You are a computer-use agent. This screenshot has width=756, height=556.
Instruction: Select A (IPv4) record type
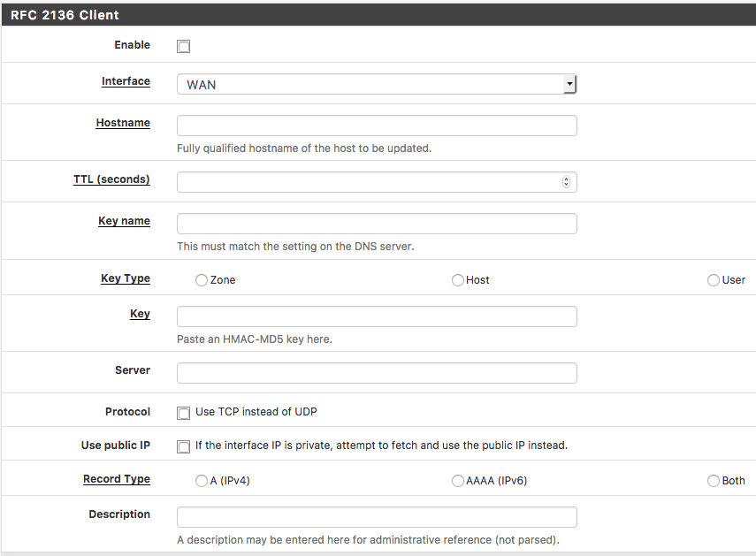click(202, 482)
